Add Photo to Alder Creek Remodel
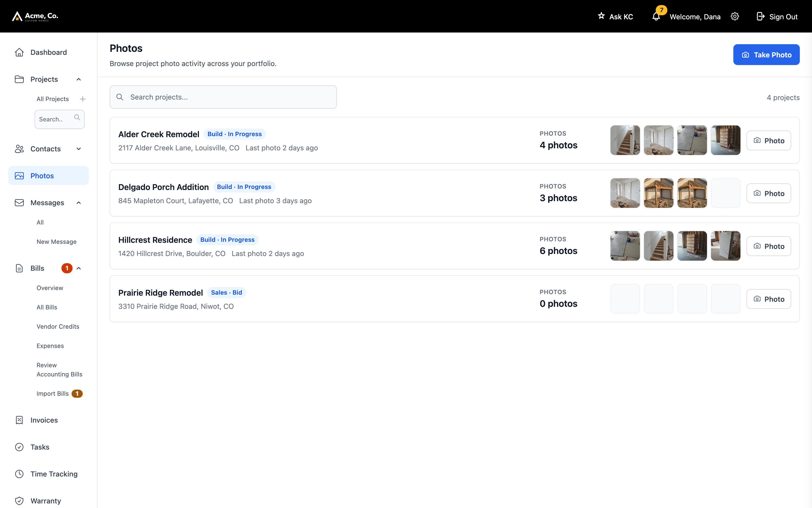812x508 pixels. [x=769, y=140]
